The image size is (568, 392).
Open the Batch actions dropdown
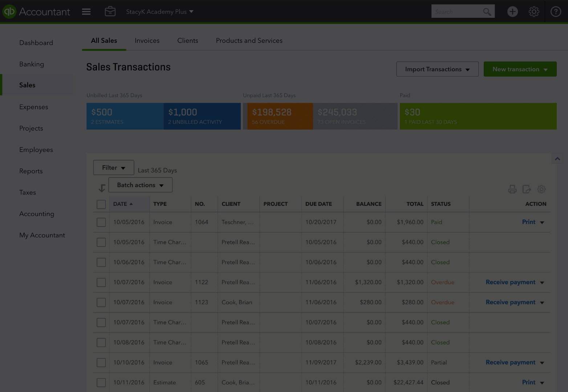click(140, 185)
